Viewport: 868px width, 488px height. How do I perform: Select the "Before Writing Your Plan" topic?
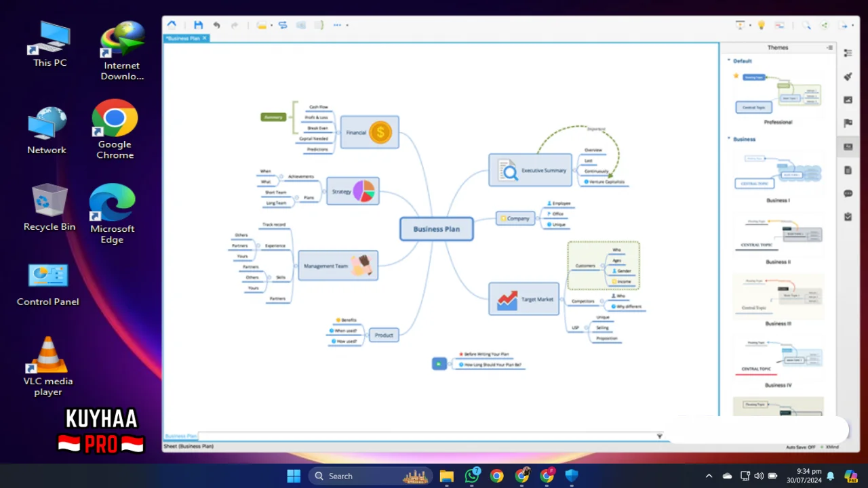(x=485, y=354)
